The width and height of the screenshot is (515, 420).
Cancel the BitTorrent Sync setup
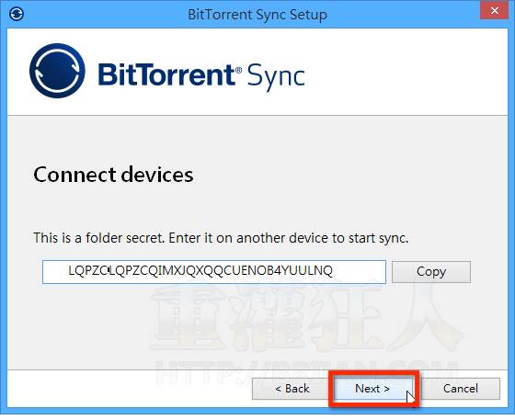[x=460, y=389]
